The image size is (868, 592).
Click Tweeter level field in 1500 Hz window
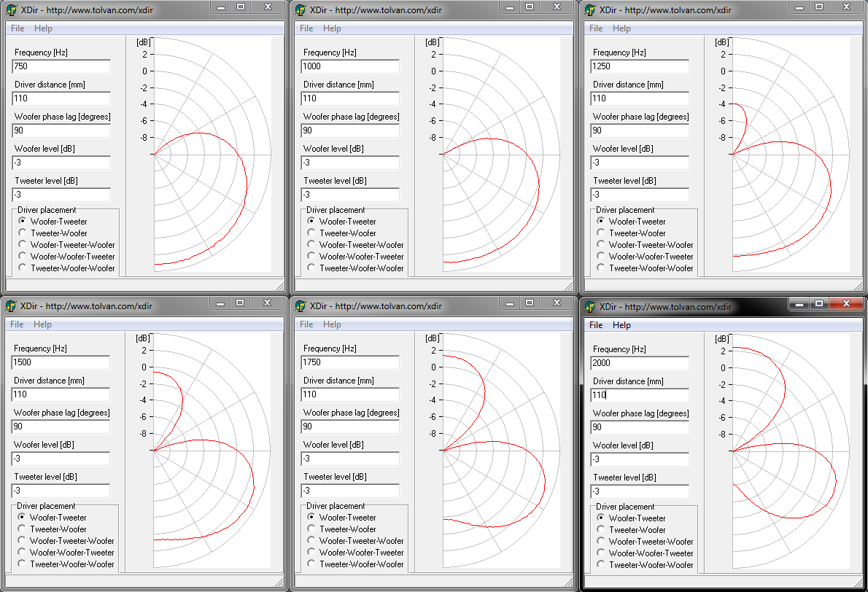(x=61, y=491)
